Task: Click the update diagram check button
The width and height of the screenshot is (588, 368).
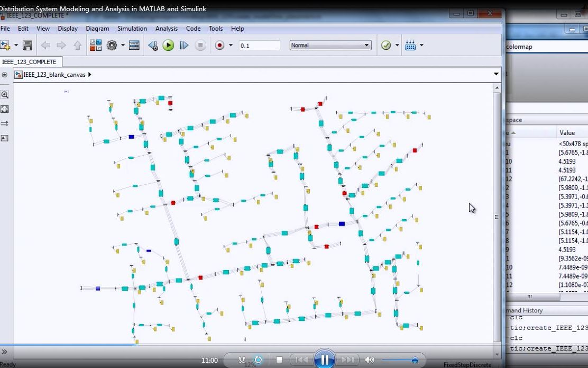Action: [385, 45]
